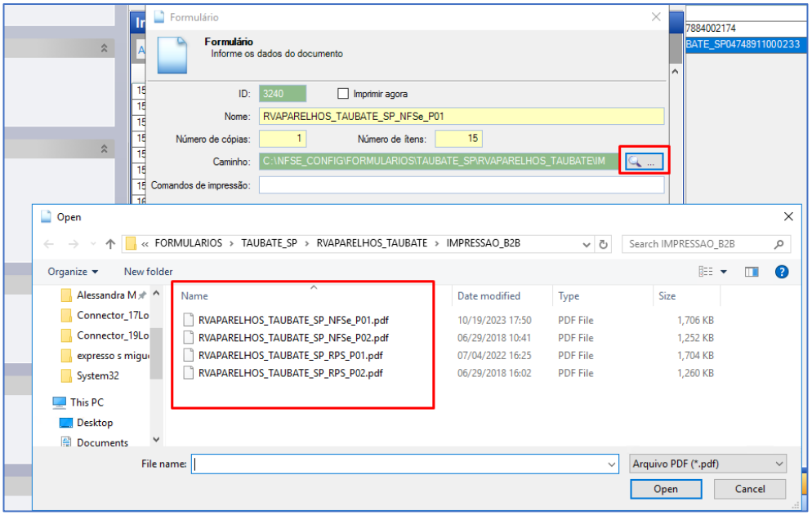Open the Organize menu
Image resolution: width=812 pixels, height=515 pixels.
coord(72,272)
